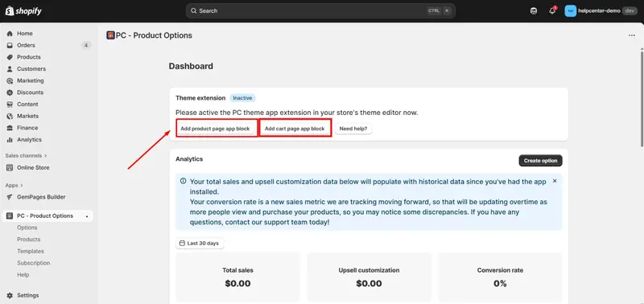Click the Conversion rate 0% card
Viewport: 644px width, 304px height.
point(500,277)
